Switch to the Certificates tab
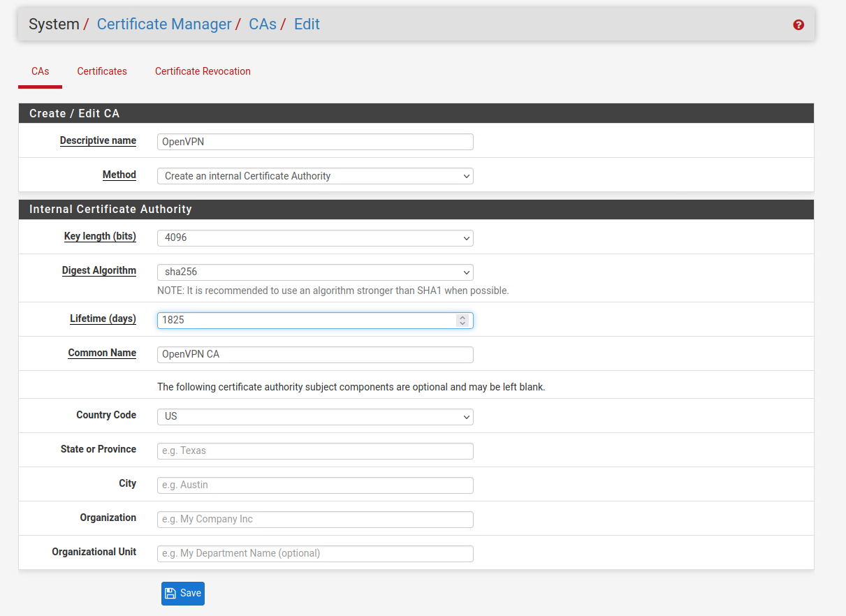Screen dimensions: 846x616 102,71
